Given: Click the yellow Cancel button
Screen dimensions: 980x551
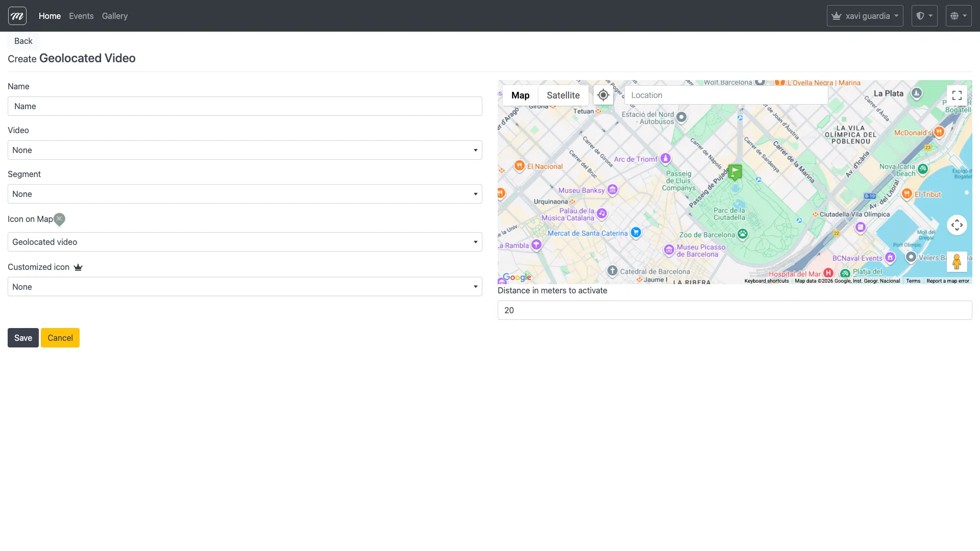Looking at the screenshot, I should (60, 338).
